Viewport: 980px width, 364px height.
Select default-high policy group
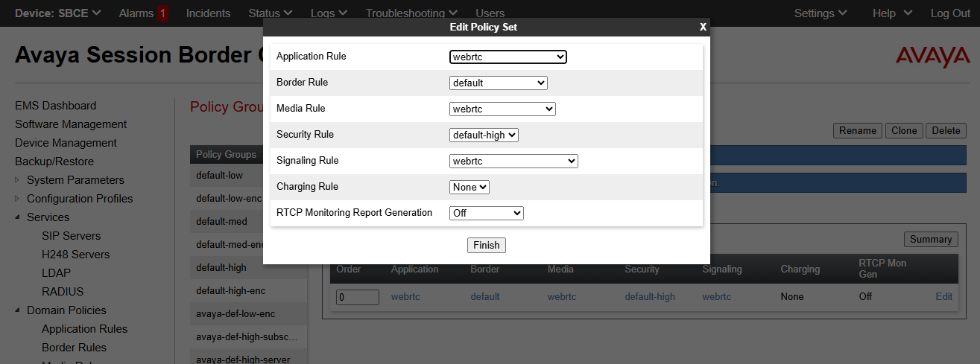pos(221,267)
